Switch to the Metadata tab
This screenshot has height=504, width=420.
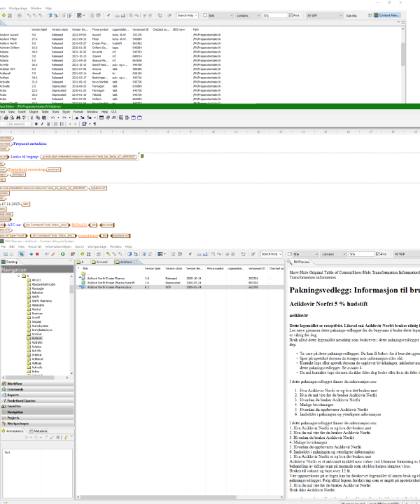pos(39,432)
